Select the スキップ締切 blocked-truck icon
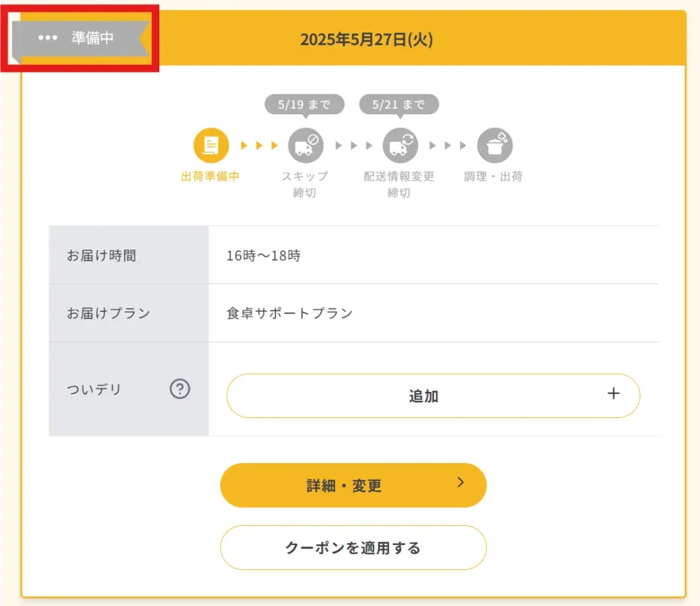Image resolution: width=700 pixels, height=606 pixels. 305,144
